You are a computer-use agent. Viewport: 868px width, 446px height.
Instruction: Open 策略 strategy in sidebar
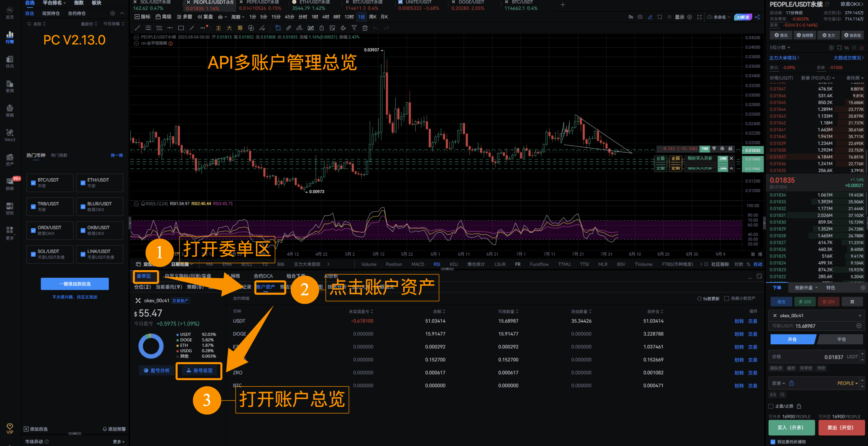[10, 111]
